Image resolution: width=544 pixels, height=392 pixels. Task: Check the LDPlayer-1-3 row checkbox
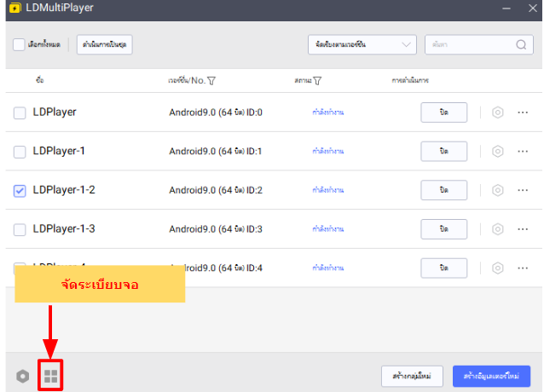pos(20,229)
